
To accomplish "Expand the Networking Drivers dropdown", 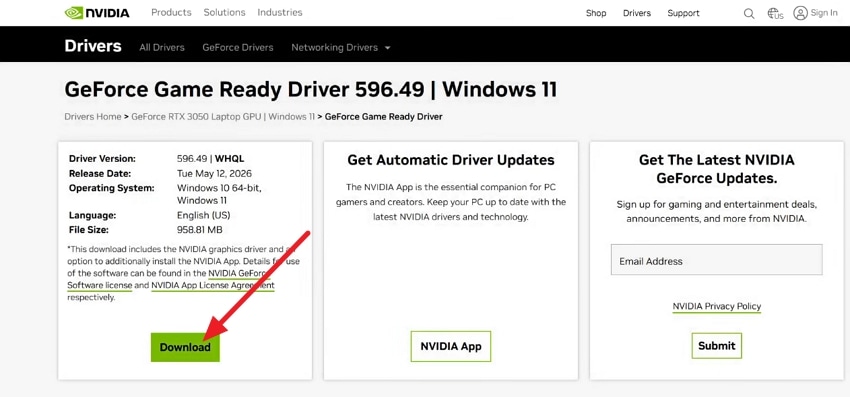I will [x=340, y=47].
